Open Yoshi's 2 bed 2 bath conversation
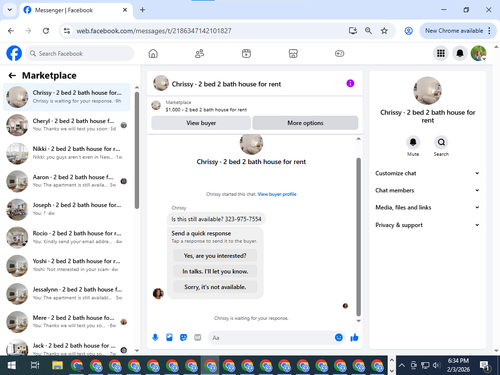 pyautogui.click(x=67, y=265)
